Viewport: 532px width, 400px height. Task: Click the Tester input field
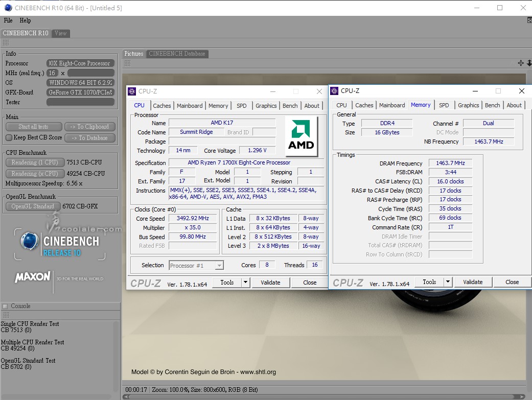click(x=80, y=102)
